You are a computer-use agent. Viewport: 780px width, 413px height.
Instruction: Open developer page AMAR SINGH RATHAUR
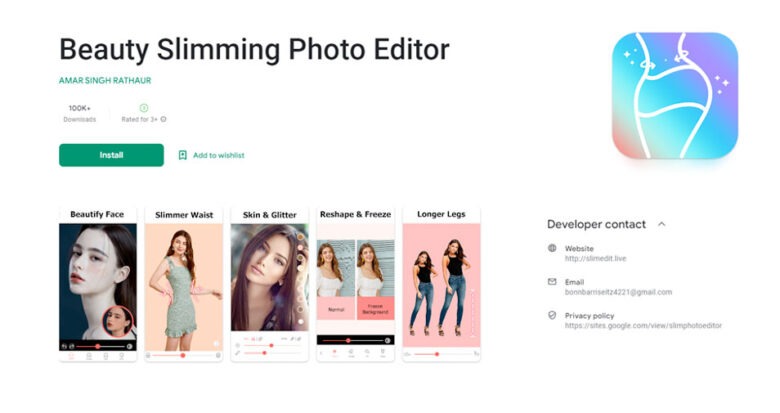[x=105, y=81]
